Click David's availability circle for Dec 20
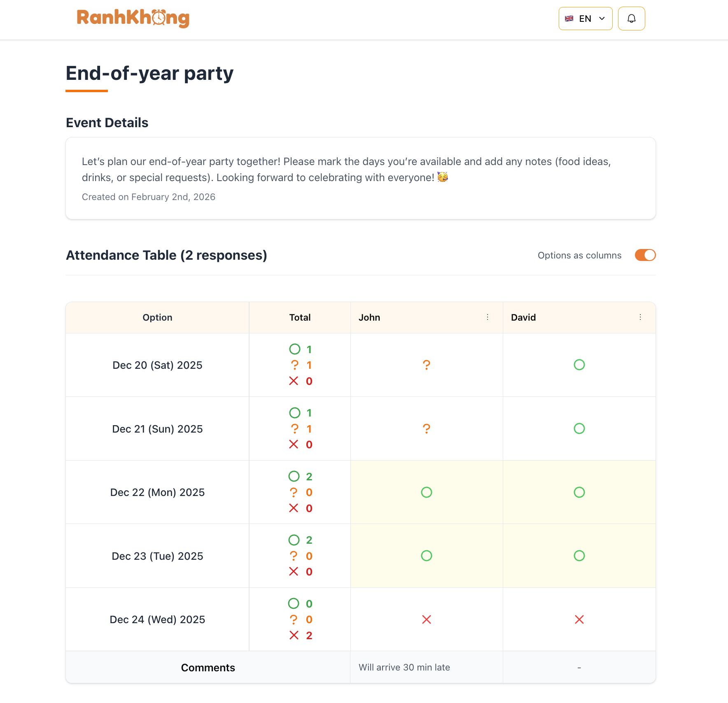 pyautogui.click(x=579, y=365)
